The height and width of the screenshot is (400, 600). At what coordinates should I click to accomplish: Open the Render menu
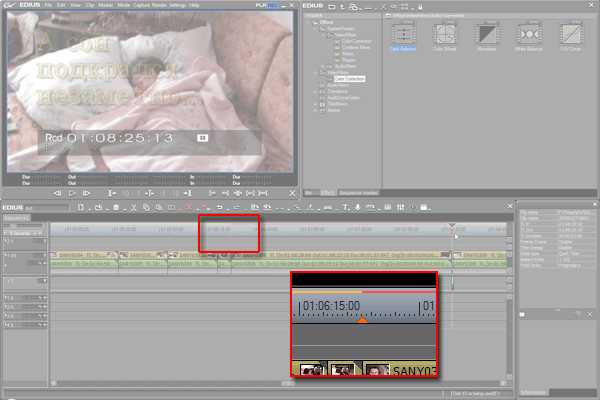[159, 5]
